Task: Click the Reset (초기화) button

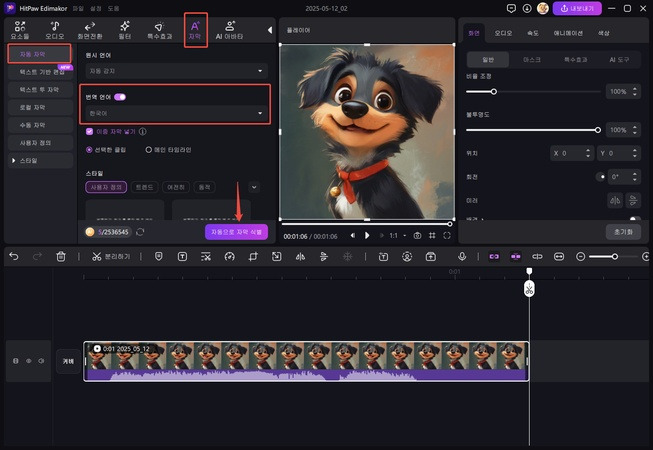Action: [623, 232]
